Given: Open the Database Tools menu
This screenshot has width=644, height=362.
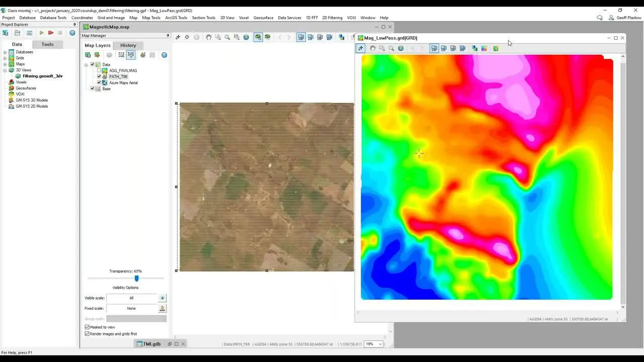Looking at the screenshot, I should (x=53, y=18).
